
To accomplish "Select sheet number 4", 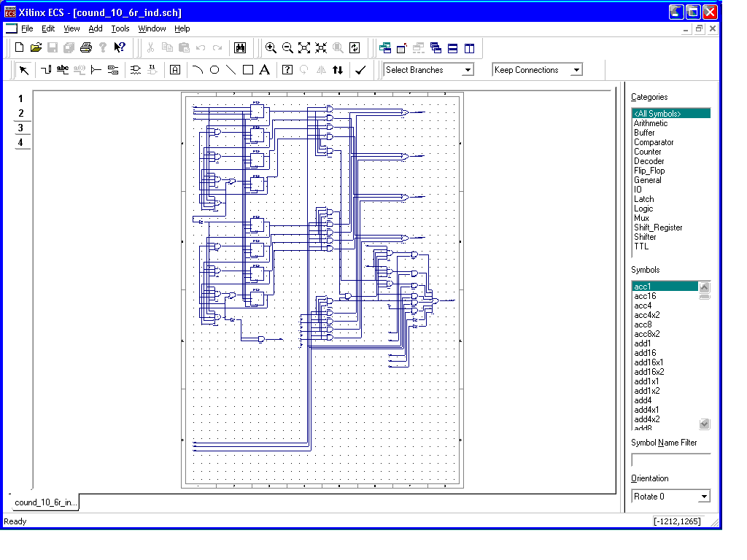I will 20,142.
